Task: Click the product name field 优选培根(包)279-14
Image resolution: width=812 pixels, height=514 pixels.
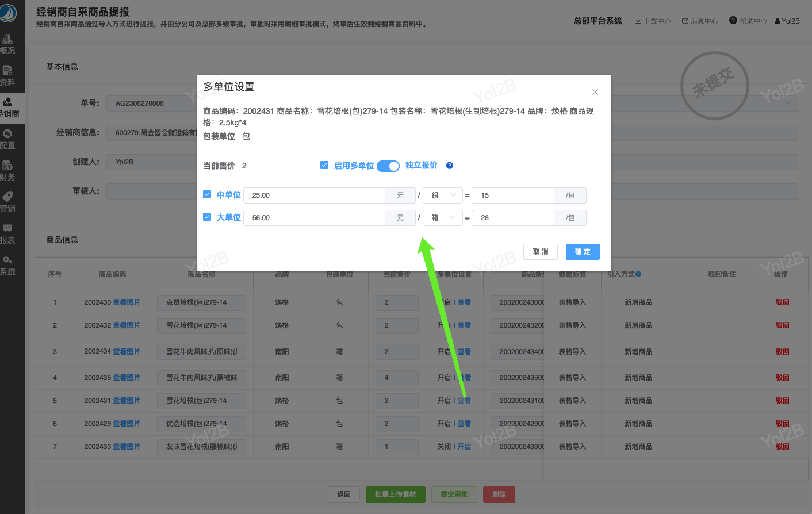Action: click(x=201, y=424)
